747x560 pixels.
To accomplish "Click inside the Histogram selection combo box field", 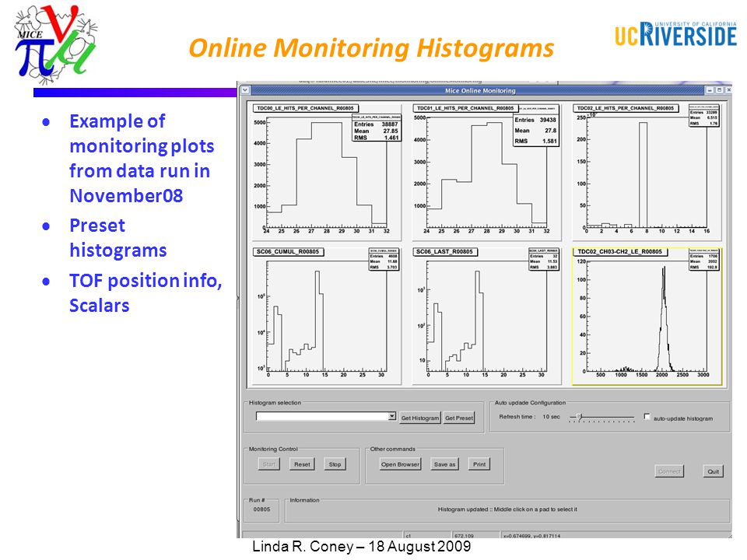I will coord(322,416).
